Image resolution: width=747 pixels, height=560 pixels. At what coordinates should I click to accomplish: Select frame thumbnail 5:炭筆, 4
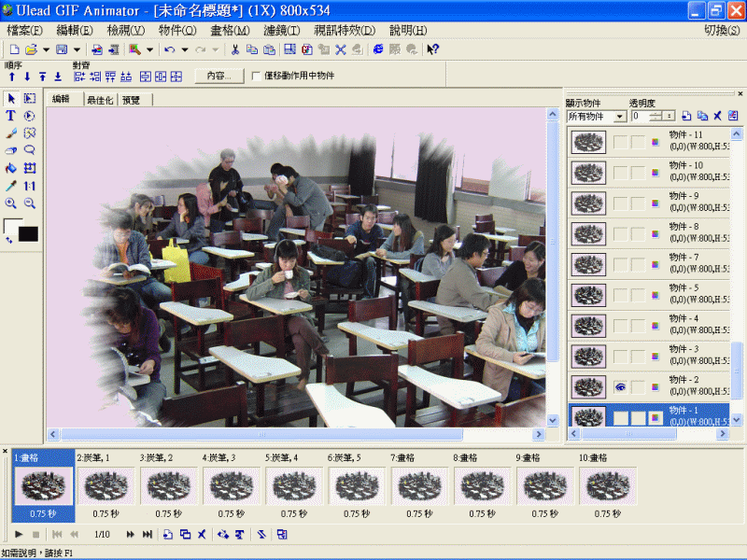[296, 486]
